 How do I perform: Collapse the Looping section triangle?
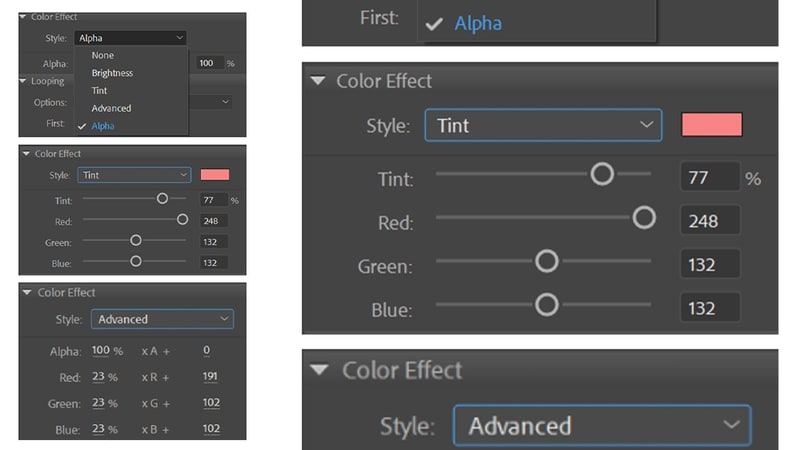pyautogui.click(x=25, y=81)
